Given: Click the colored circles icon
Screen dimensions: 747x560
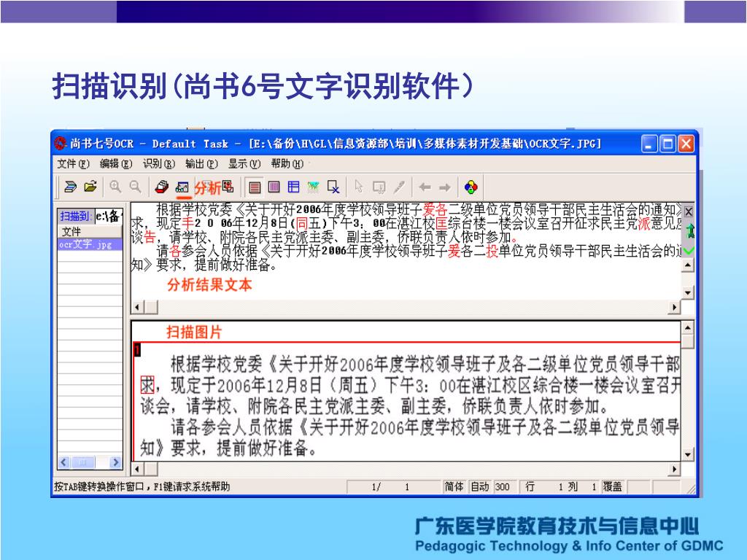Looking at the screenshot, I should click(471, 187).
